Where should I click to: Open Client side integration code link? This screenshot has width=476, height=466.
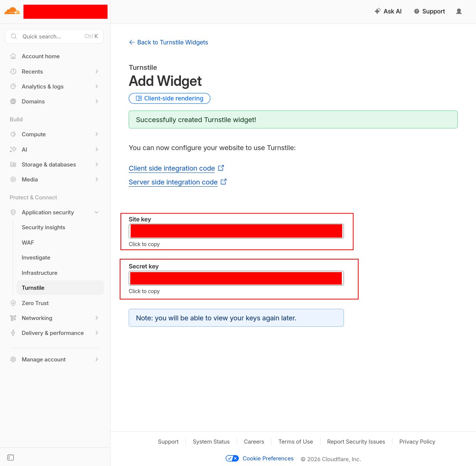[x=172, y=168]
